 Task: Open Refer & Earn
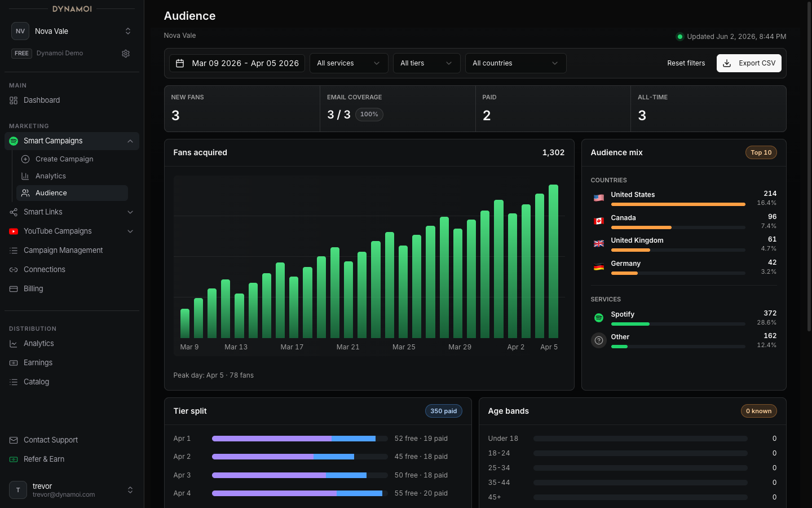tap(72, 459)
